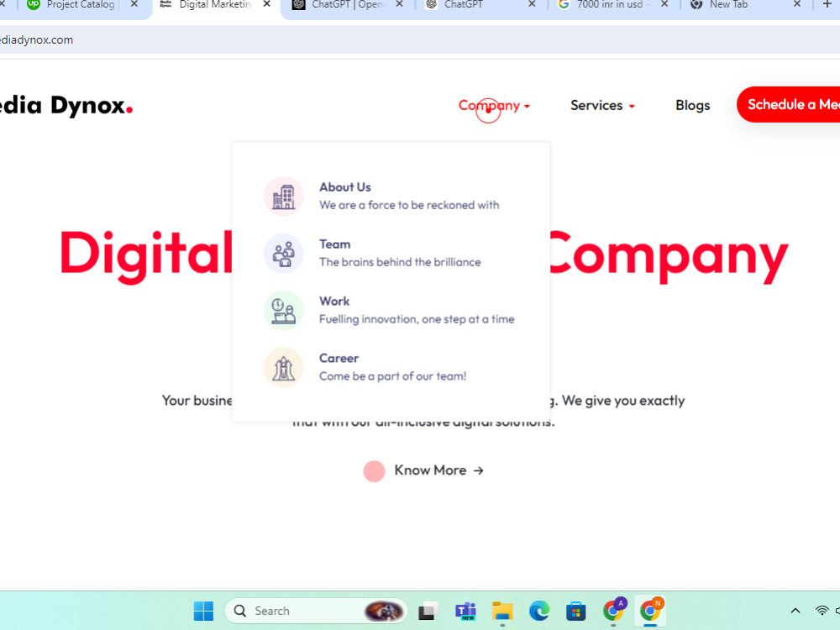Switch to Chrome profile N in taskbar
840x630 pixels.
651,610
